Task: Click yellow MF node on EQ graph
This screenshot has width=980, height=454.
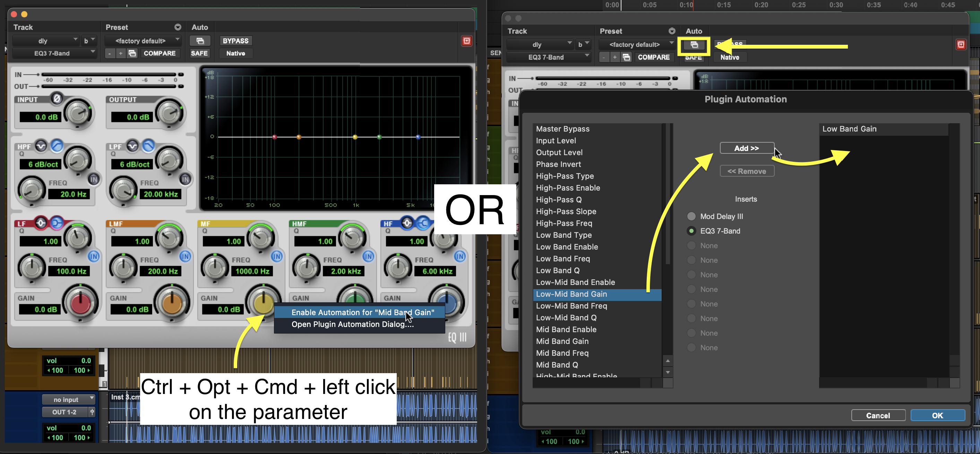Action: (355, 137)
